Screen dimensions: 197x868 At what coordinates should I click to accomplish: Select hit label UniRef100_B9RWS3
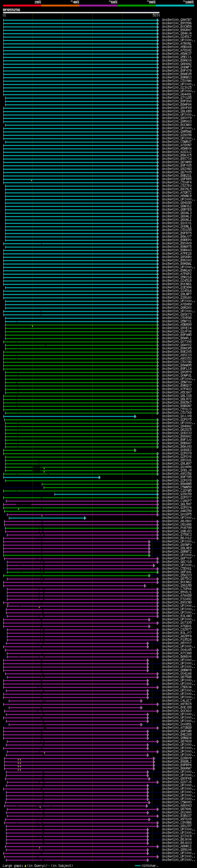[x=177, y=78]
